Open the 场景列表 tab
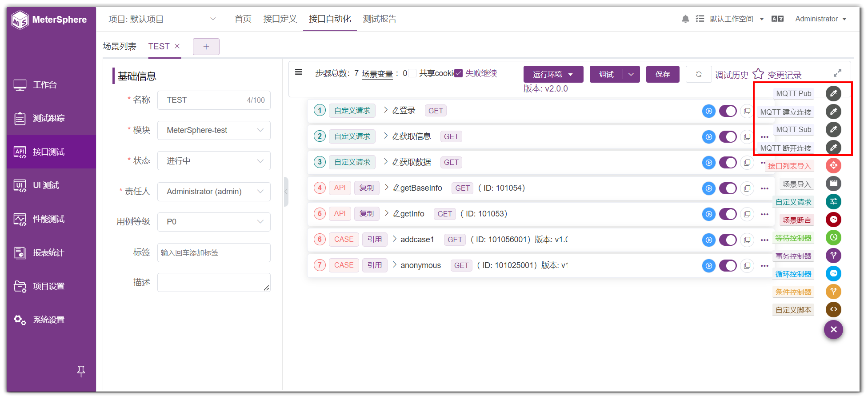Image resolution: width=868 pixels, height=400 pixels. pos(120,46)
